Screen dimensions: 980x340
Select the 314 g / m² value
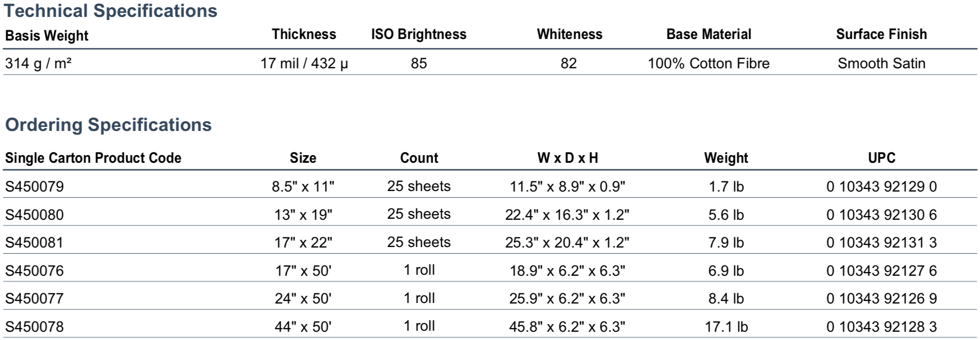(x=38, y=63)
